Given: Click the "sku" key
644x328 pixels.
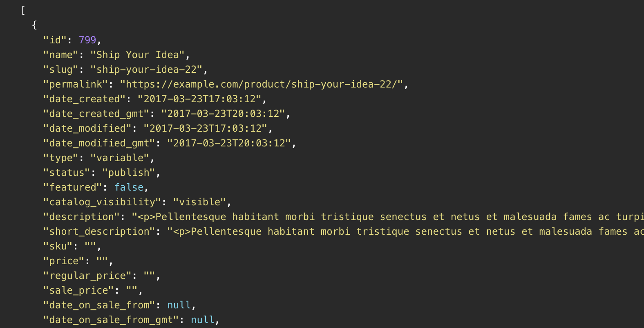Looking at the screenshot, I should (x=58, y=246).
